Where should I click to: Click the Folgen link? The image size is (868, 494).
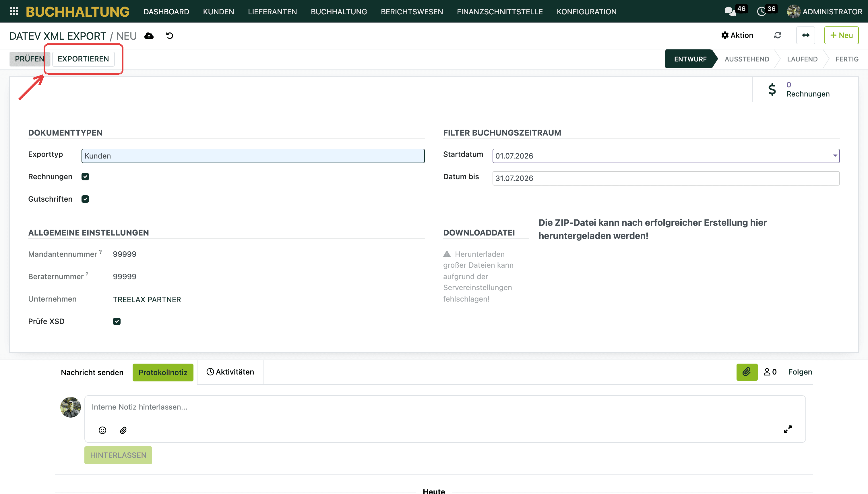(x=800, y=372)
